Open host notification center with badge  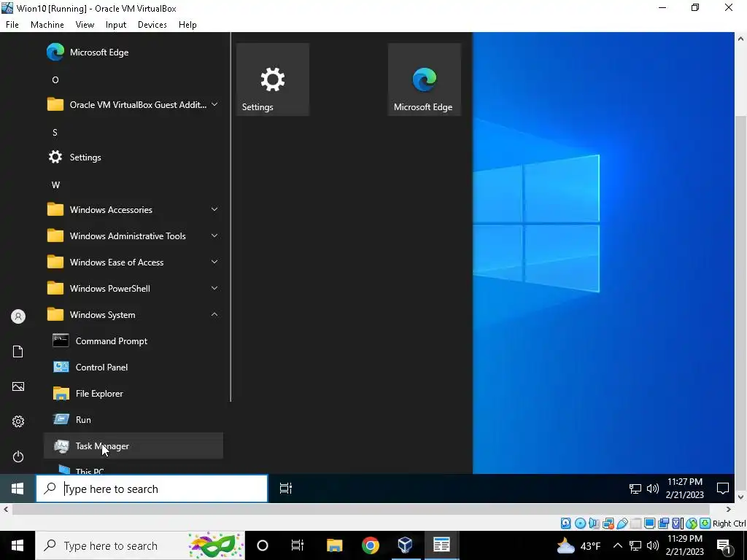(x=724, y=545)
